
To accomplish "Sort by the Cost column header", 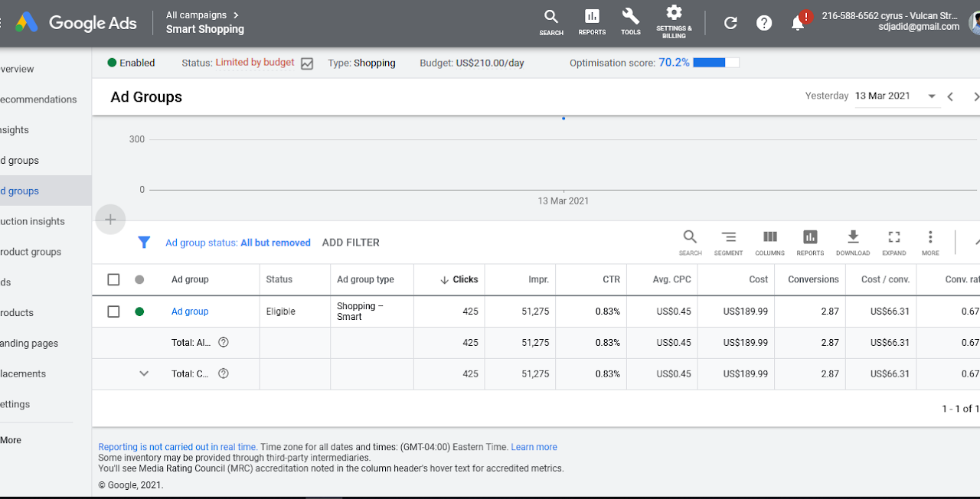I will 758,279.
